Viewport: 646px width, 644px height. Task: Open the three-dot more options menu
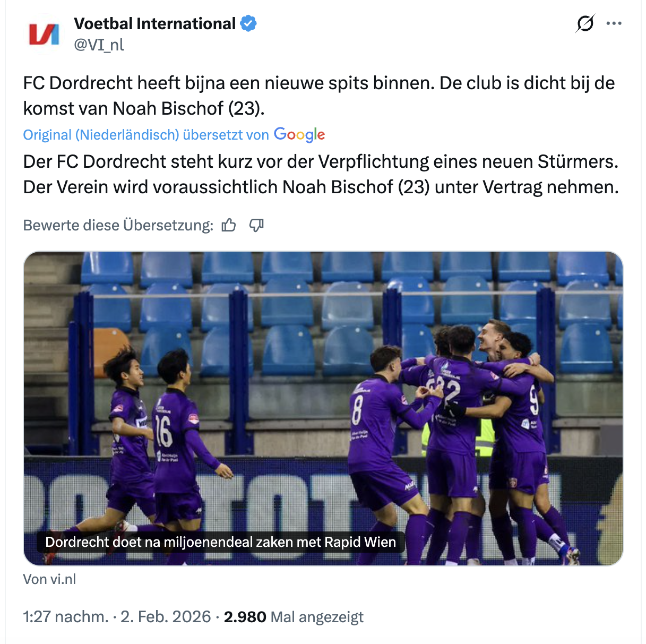click(614, 23)
